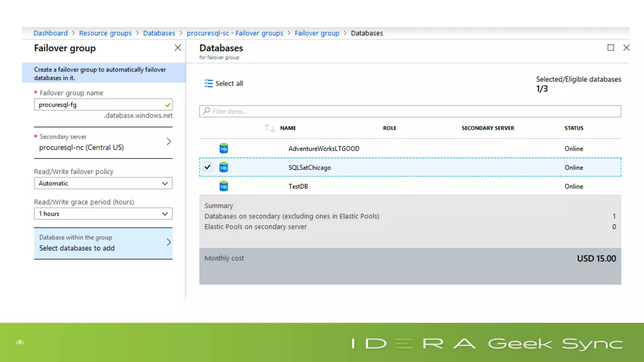
Task: Click in the Filter items search field
Action: (410, 111)
